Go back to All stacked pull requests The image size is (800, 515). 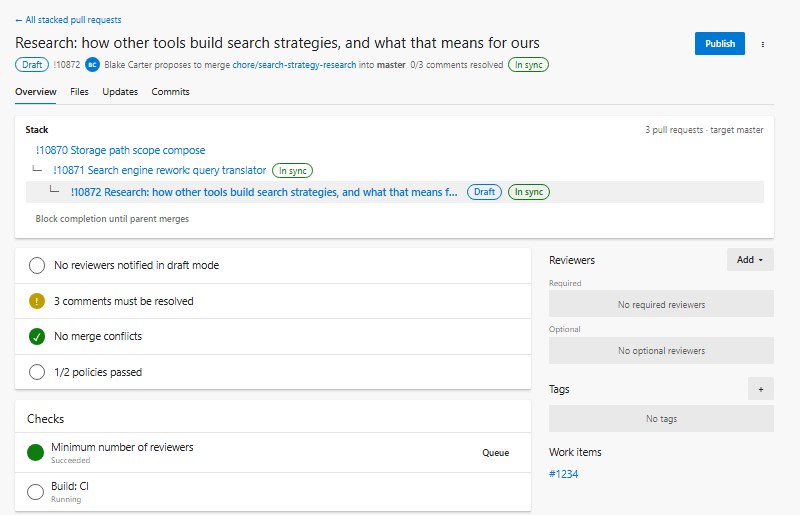click(68, 20)
